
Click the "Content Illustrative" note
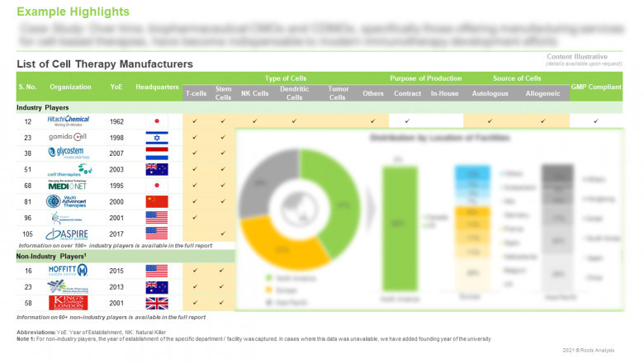[576, 57]
